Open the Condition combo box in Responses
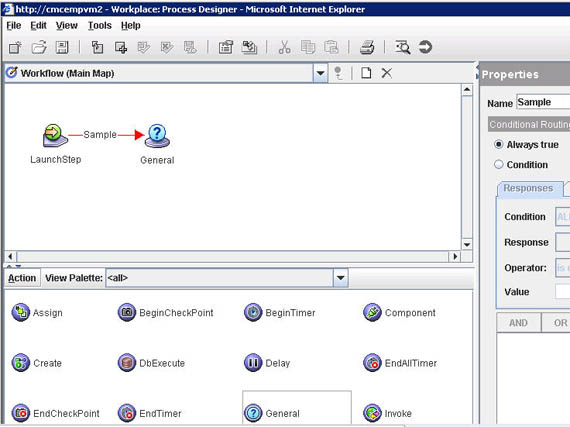 coord(562,217)
